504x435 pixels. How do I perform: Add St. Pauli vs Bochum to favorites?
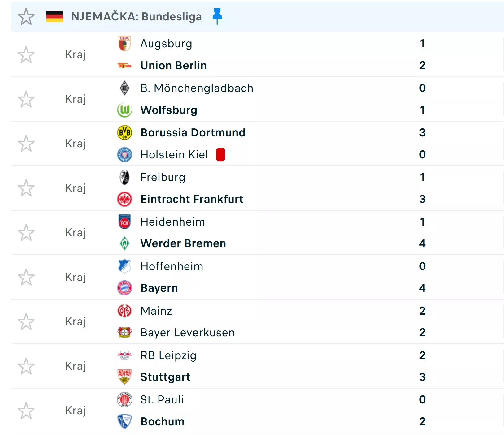click(26, 411)
